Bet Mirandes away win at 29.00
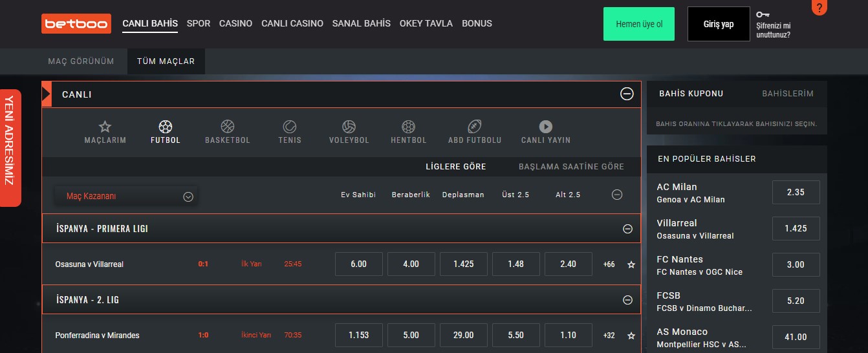 click(x=464, y=336)
